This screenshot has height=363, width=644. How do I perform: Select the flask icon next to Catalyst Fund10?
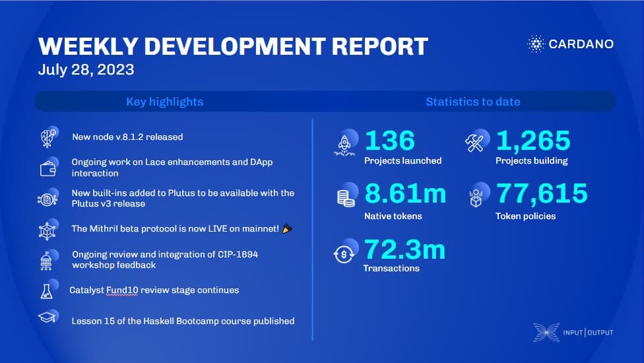[46, 290]
